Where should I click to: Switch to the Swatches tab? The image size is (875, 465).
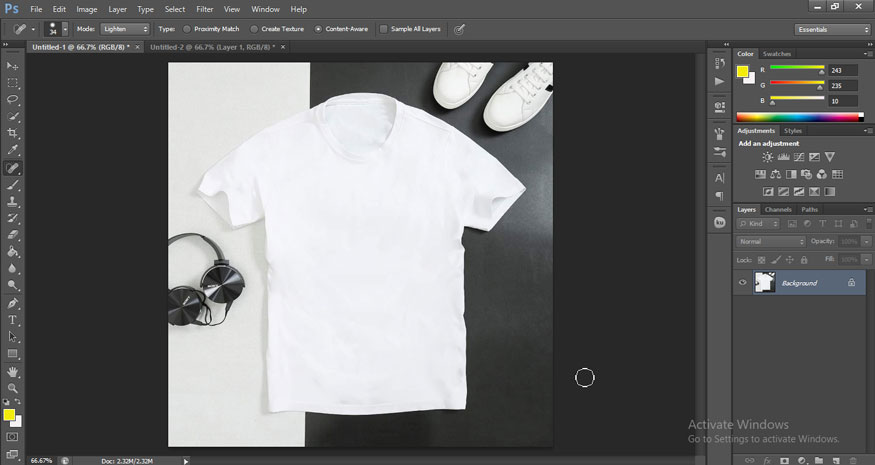tap(776, 53)
